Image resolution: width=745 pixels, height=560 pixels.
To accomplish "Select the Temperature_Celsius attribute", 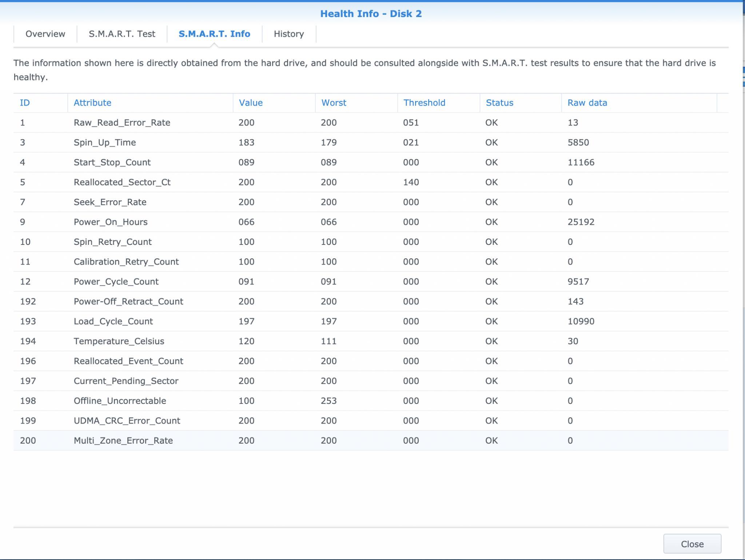I will (x=119, y=341).
